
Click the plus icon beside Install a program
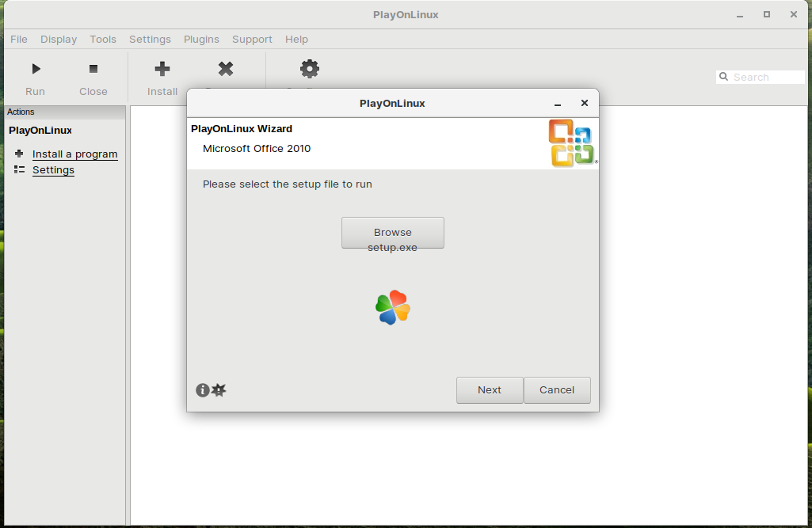pyautogui.click(x=19, y=154)
